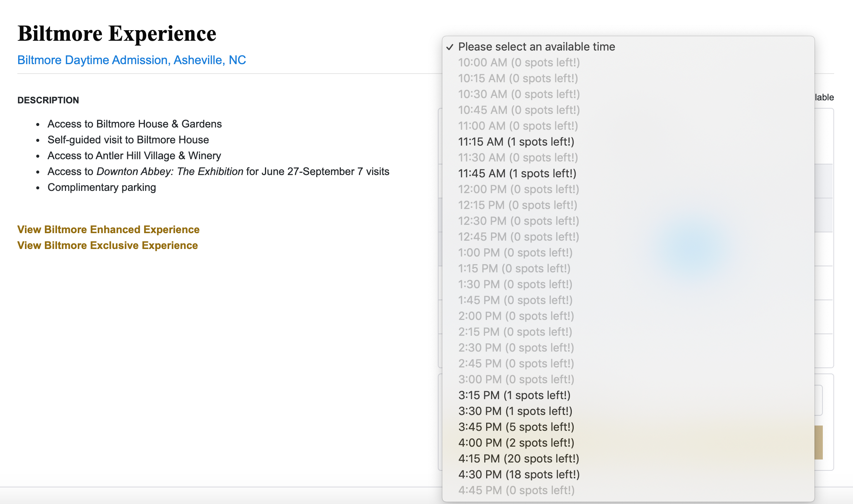Open View Biltmore Enhanced Experience link
The image size is (853, 504).
(108, 229)
